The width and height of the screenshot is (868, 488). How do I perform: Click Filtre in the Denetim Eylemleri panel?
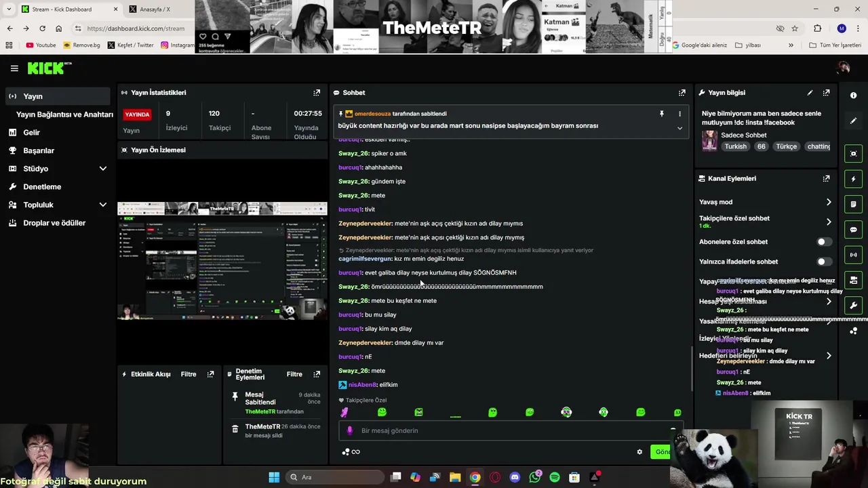pos(294,374)
